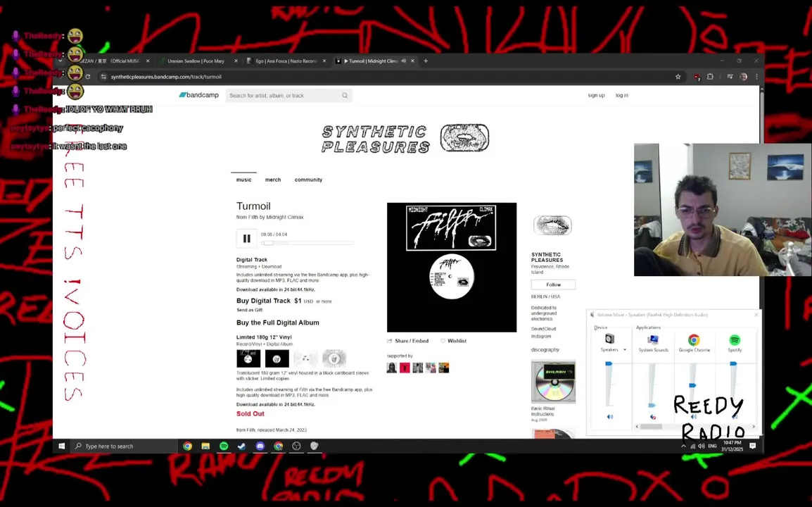
Task: Open the Instagram link in sidebar
Action: pos(540,336)
